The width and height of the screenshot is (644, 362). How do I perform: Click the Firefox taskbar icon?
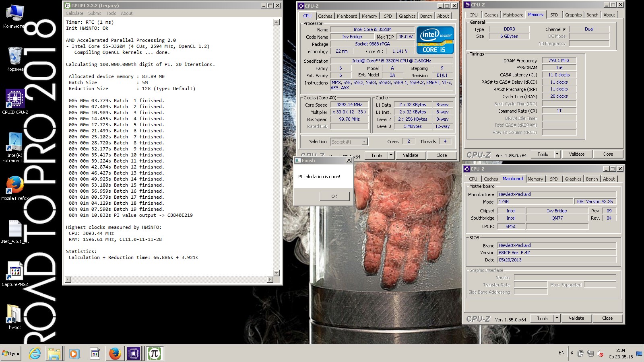coord(115,354)
